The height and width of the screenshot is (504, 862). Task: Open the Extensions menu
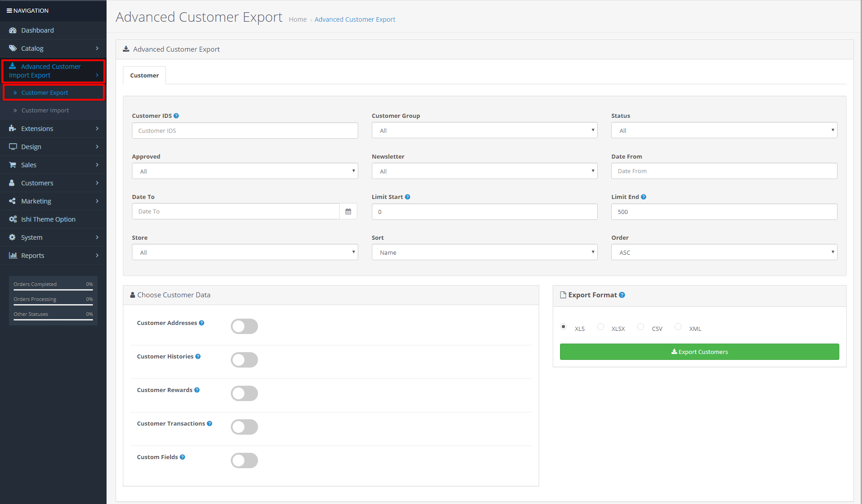(53, 128)
